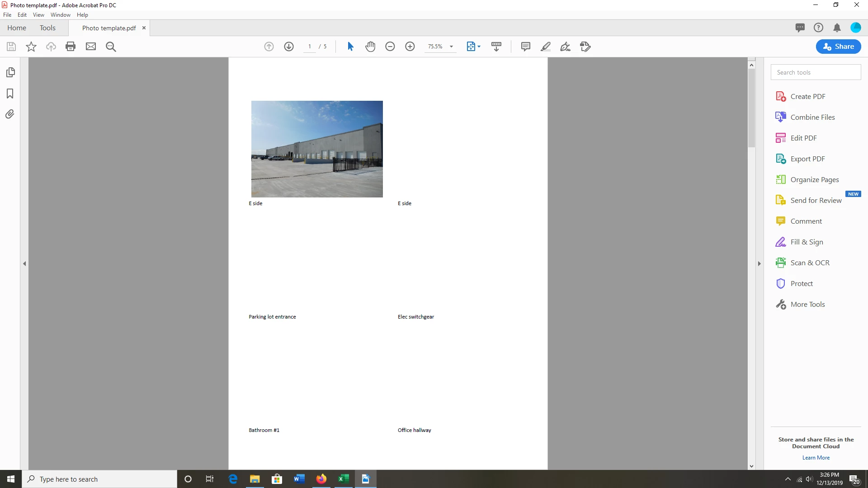Toggle the star favorite for this file
This screenshot has width=868, height=488.
coord(31,47)
